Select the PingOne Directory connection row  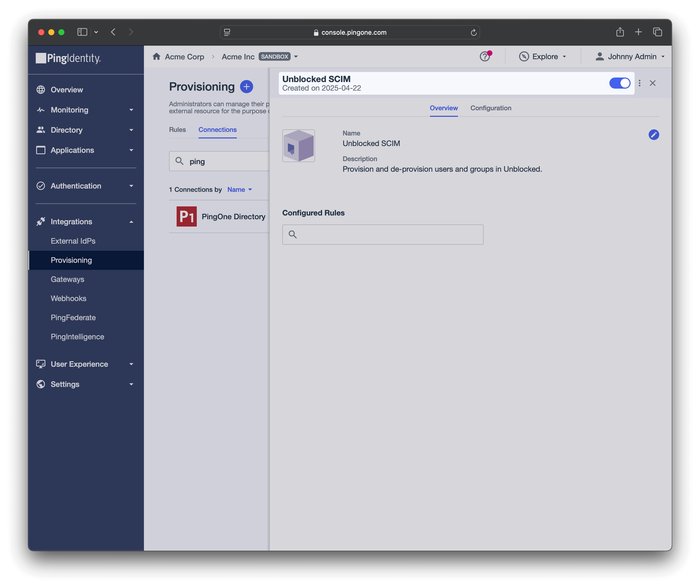[x=219, y=216]
